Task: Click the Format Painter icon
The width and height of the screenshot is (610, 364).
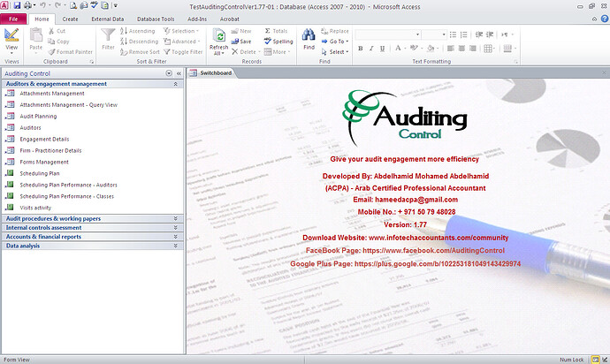Action: coord(71,52)
